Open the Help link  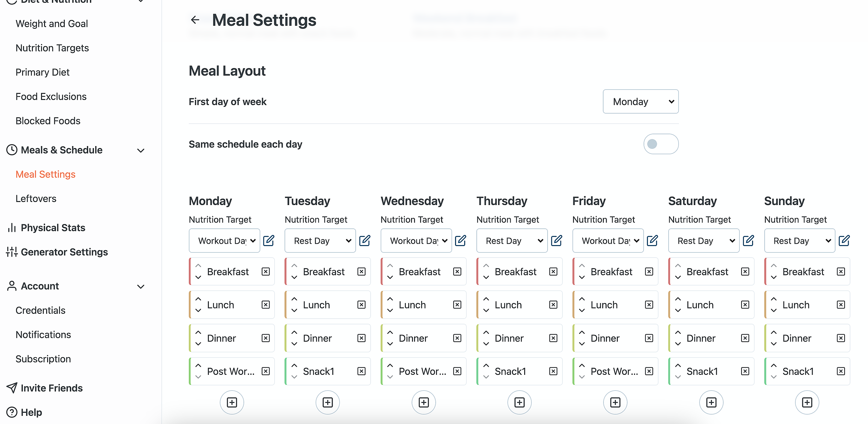point(31,412)
